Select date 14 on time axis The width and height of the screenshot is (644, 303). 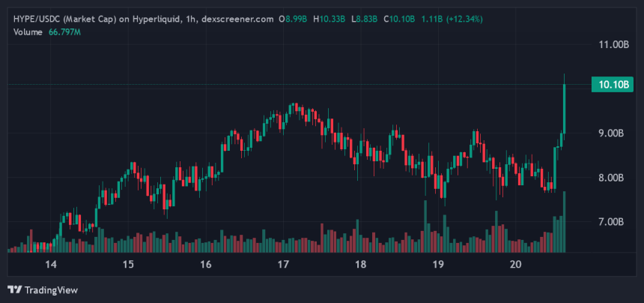(51, 265)
